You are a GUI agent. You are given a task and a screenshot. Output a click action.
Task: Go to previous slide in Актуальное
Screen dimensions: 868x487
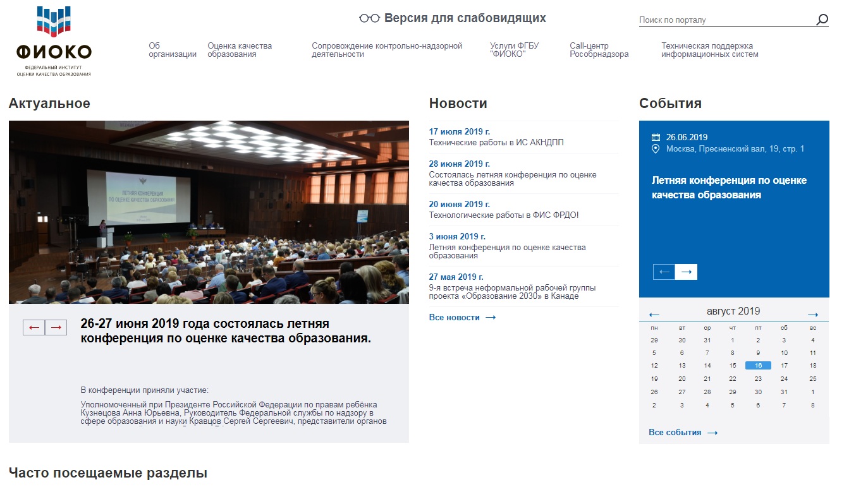(x=34, y=327)
